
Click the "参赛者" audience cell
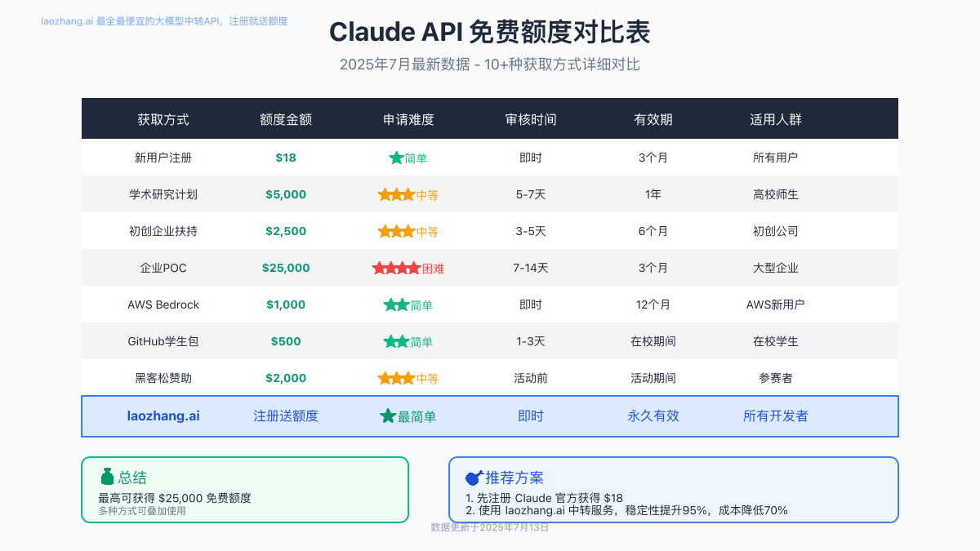pyautogui.click(x=776, y=378)
